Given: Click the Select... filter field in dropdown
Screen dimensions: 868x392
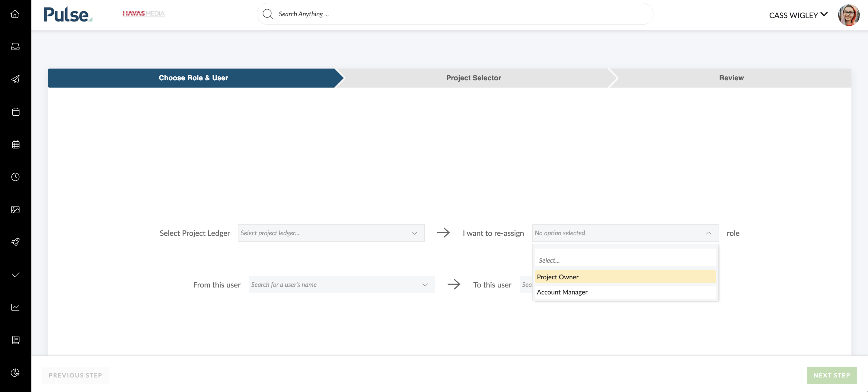Looking at the screenshot, I should [625, 258].
